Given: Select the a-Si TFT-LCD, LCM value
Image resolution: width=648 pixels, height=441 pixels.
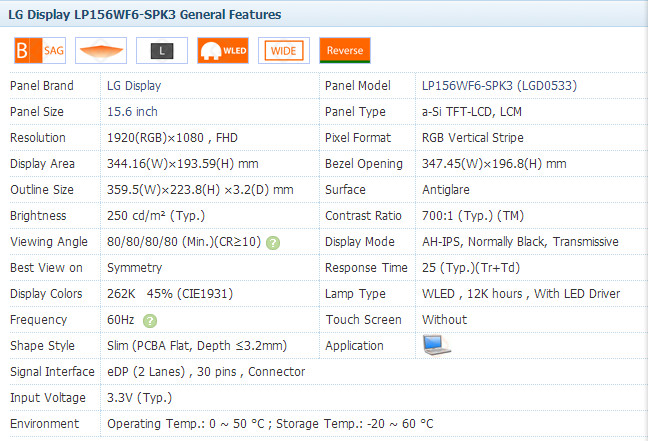Looking at the screenshot, I should pos(472,112).
